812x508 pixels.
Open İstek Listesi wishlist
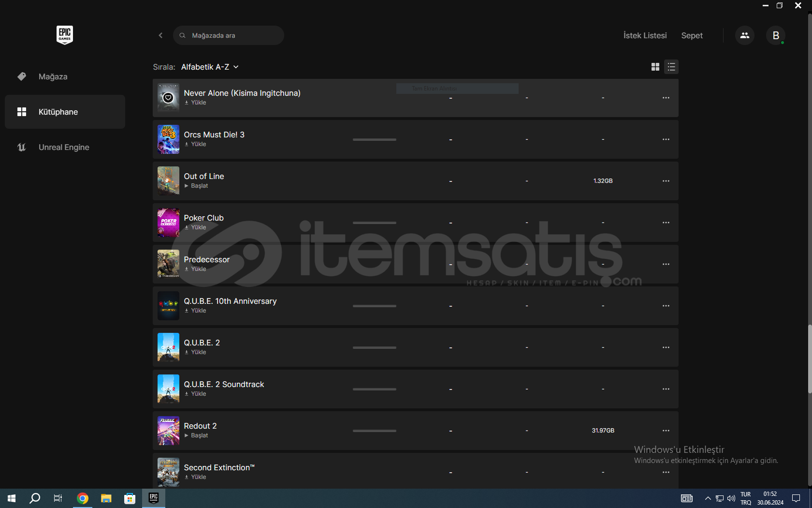[x=645, y=35]
